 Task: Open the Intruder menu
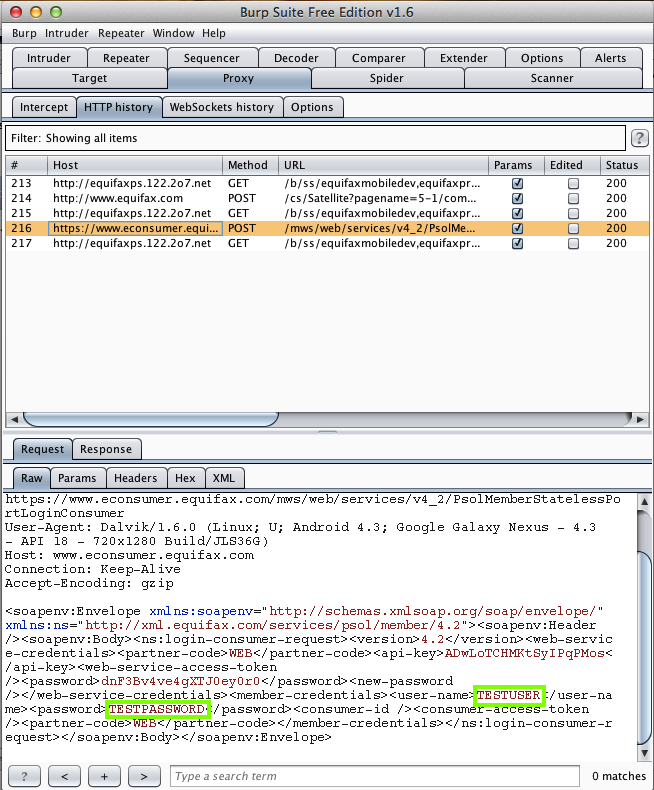(67, 33)
